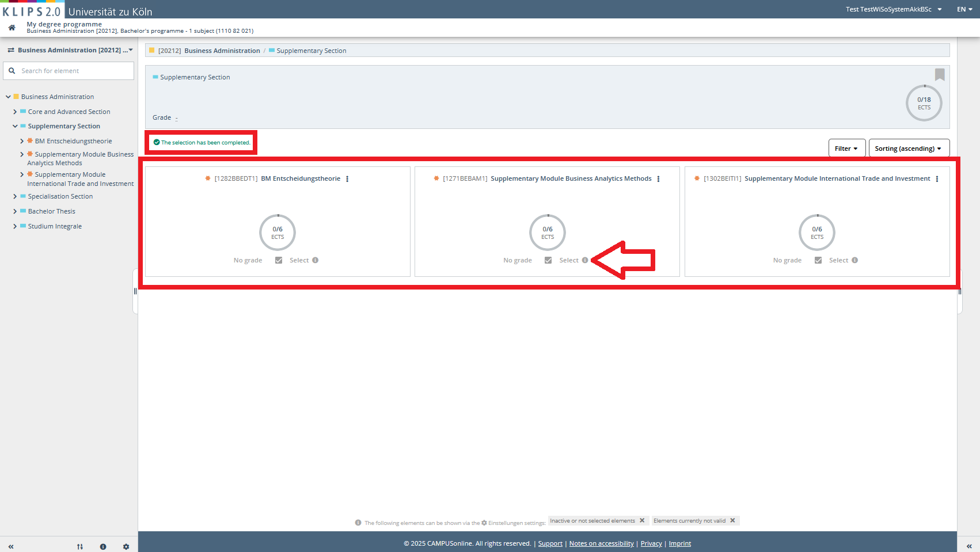Screen dimensions: 980x552
Task: Select BM Entscheidungstheorie in tree
Action: [73, 141]
